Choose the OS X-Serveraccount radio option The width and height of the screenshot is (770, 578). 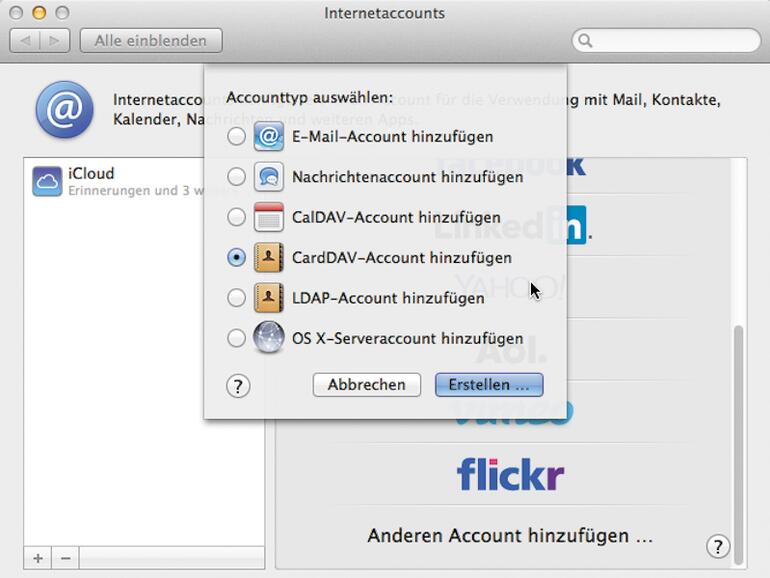[x=236, y=338]
